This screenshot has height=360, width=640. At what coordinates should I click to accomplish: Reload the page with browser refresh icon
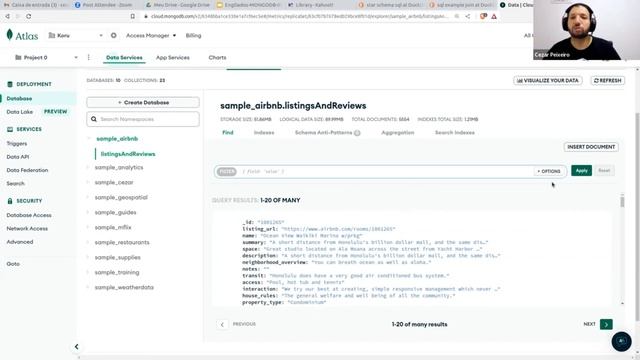point(29,16)
